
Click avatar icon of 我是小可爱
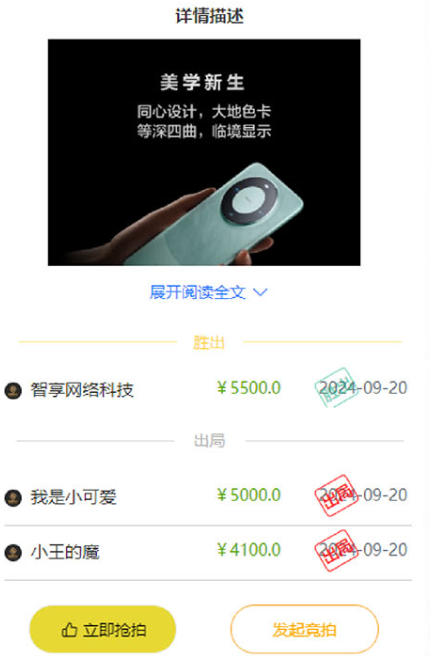13,498
